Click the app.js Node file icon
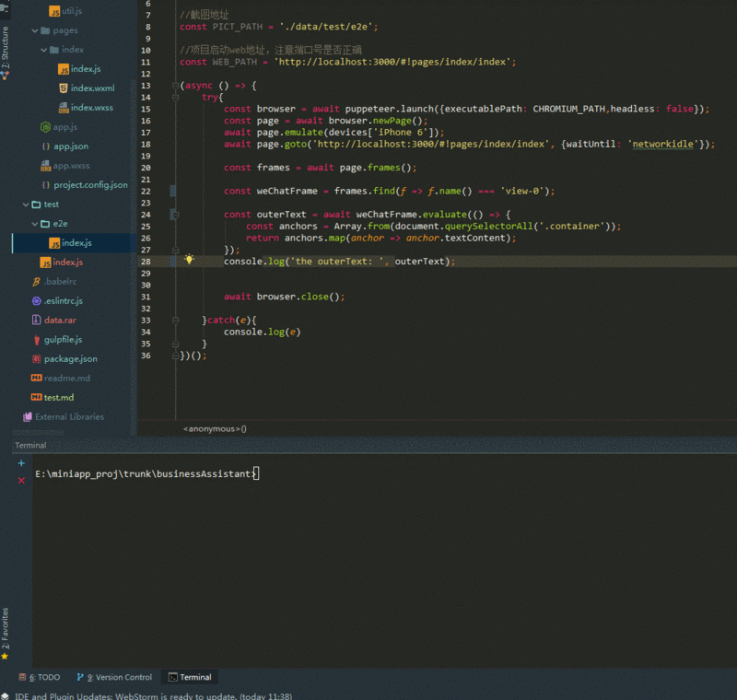 coord(45,127)
